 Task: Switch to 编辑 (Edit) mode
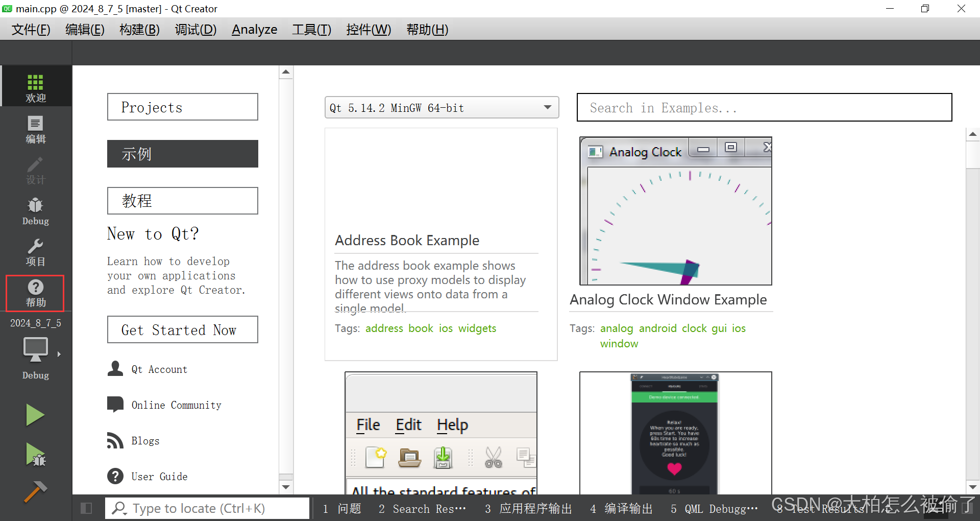pos(36,129)
